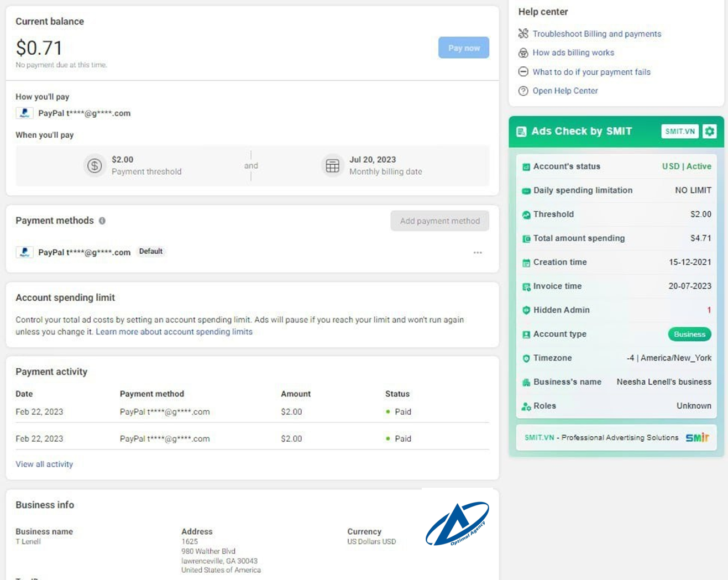Click the $4.71 total spending value
Viewport: 728px width, 580px height.
point(701,238)
